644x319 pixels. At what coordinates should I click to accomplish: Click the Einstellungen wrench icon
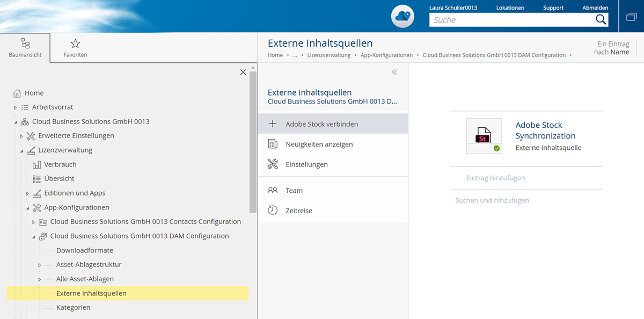[273, 164]
